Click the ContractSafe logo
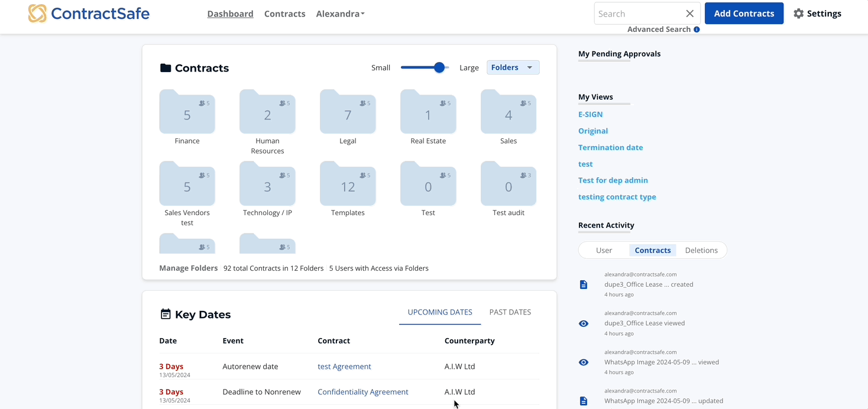Viewport: 868px width, 409px height. coord(89,14)
